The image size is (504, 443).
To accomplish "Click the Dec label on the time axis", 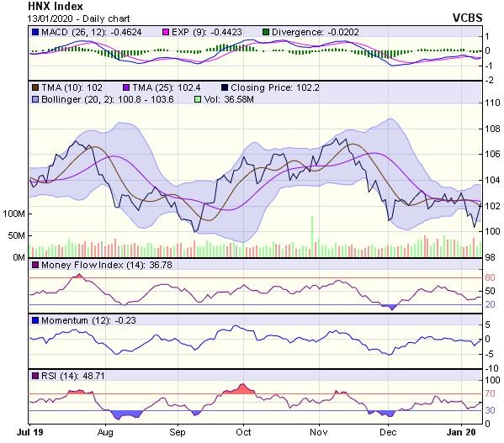I will tap(388, 432).
